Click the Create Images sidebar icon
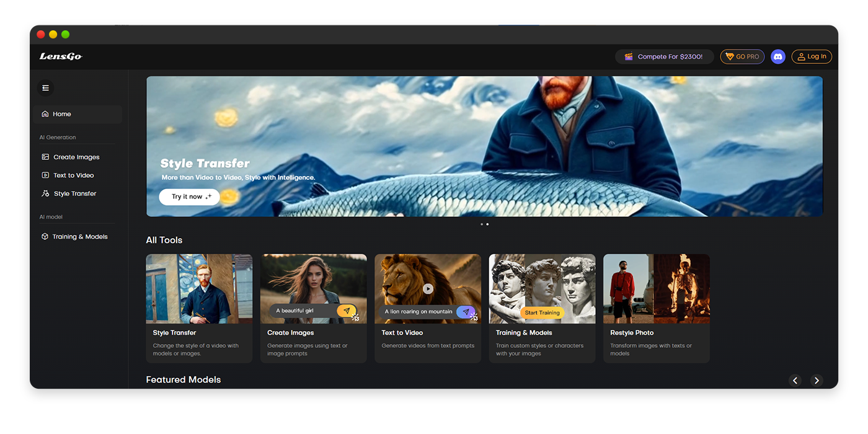This screenshot has height=434, width=868. point(45,157)
